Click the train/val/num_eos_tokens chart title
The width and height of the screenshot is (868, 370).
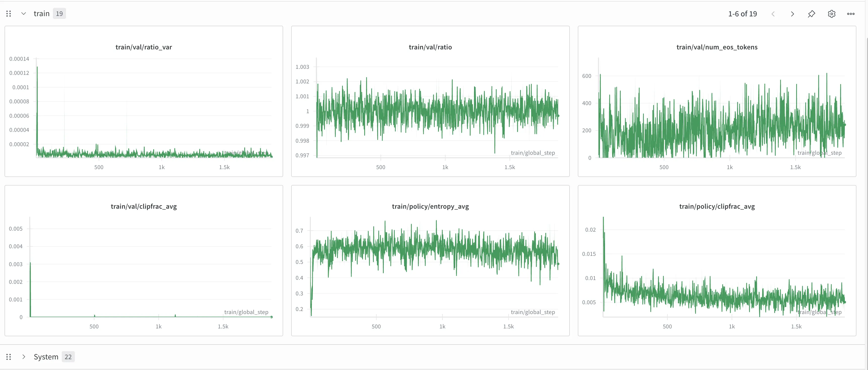[x=717, y=47]
